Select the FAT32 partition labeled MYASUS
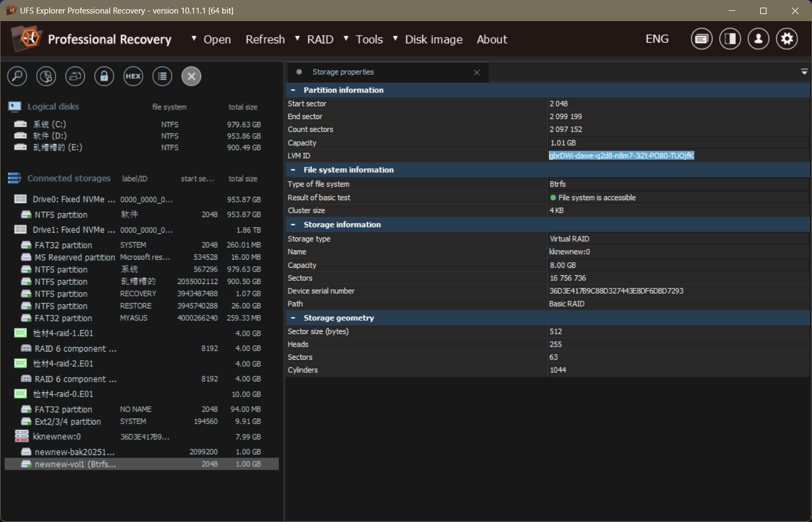Image resolution: width=812 pixels, height=522 pixels. 142,318
